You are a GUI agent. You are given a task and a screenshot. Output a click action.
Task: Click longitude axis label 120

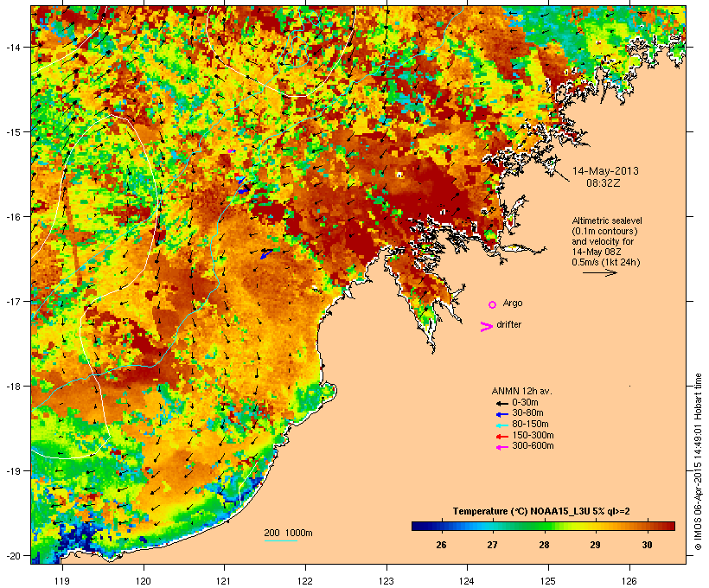click(144, 581)
